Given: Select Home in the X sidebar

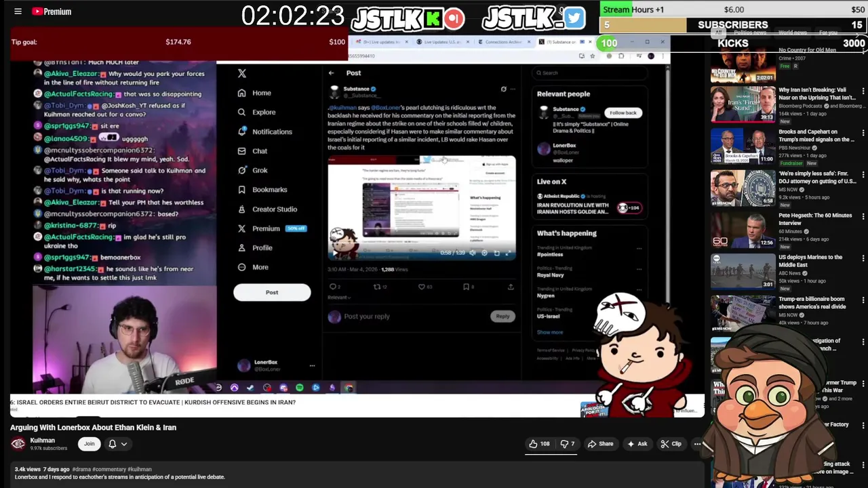Looking at the screenshot, I should click(x=254, y=93).
